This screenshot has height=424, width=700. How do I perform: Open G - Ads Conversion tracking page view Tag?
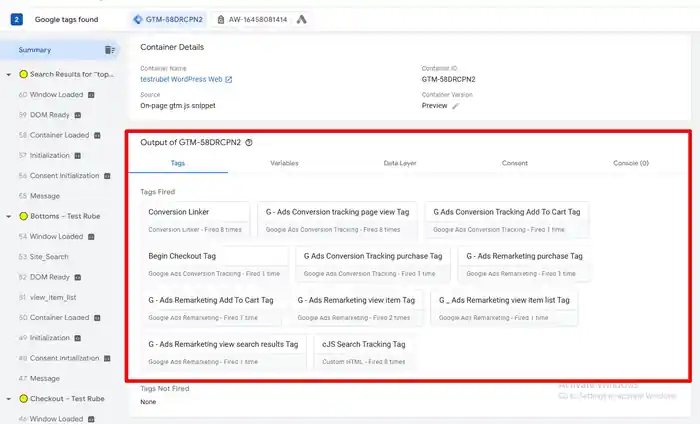(338, 220)
